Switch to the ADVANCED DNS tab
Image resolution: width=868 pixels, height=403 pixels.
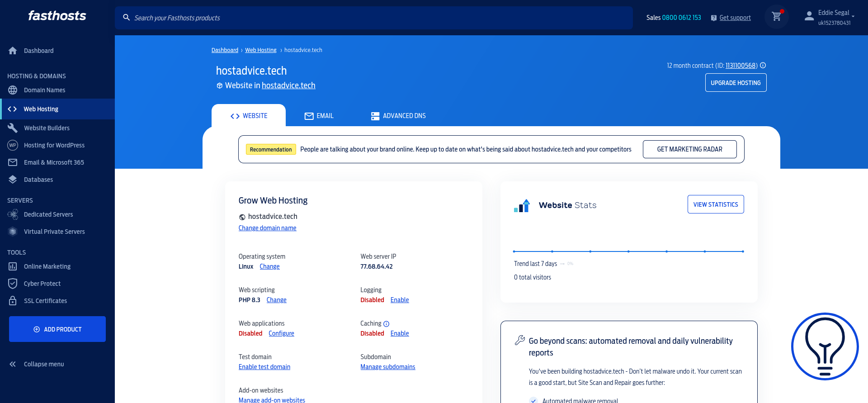398,116
